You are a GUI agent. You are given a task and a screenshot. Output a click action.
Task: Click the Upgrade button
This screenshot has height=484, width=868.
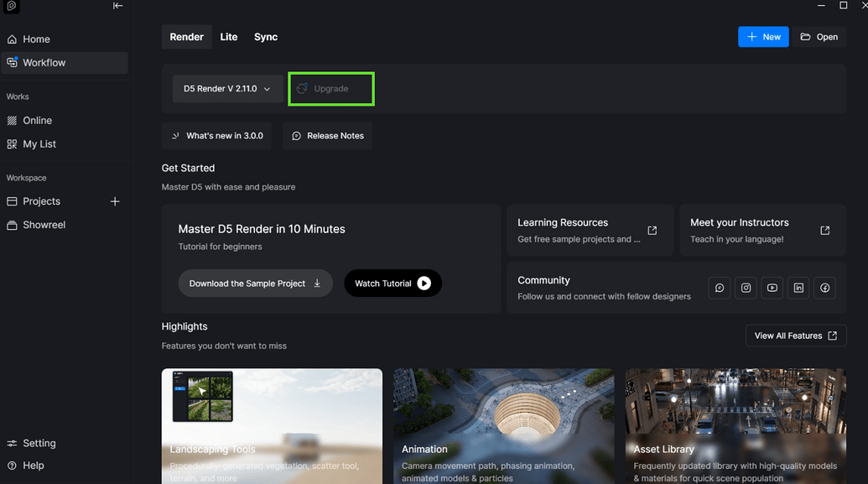pos(330,88)
